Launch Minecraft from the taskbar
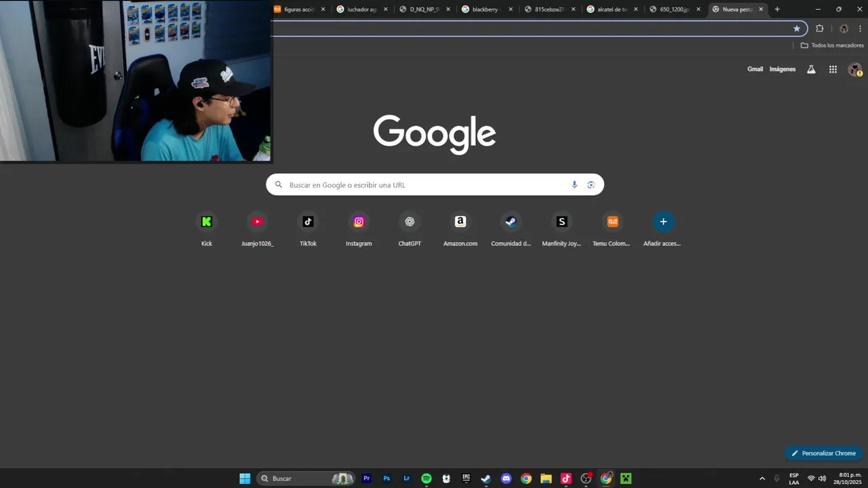Screen dimensions: 868x488 pyautogui.click(x=626, y=479)
